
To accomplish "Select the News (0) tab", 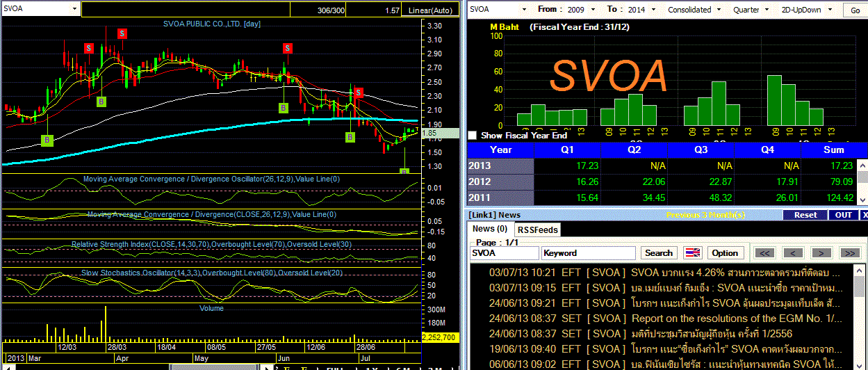I will pos(490,229).
